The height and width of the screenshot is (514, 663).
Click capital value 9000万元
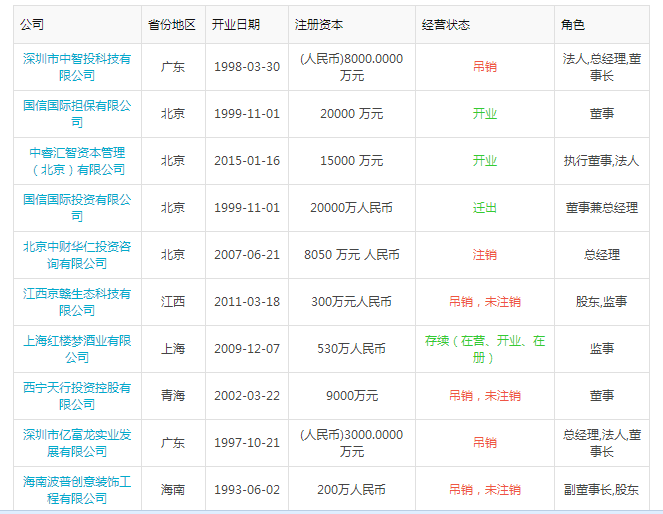352,396
